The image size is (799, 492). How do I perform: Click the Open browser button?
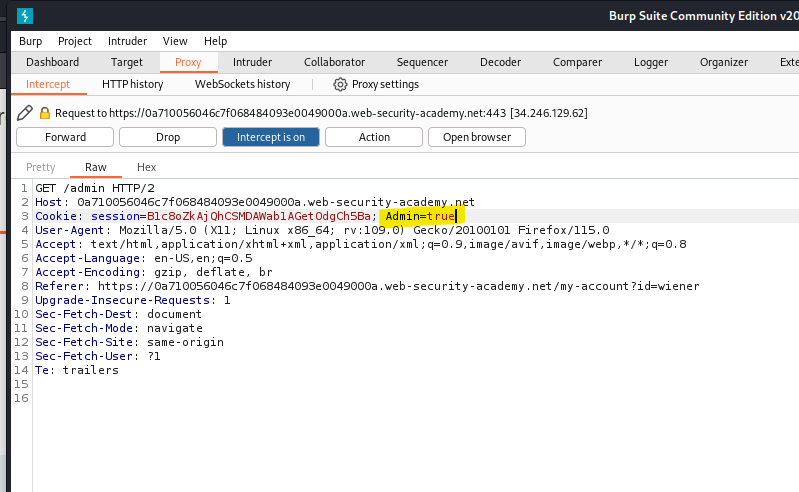[477, 137]
